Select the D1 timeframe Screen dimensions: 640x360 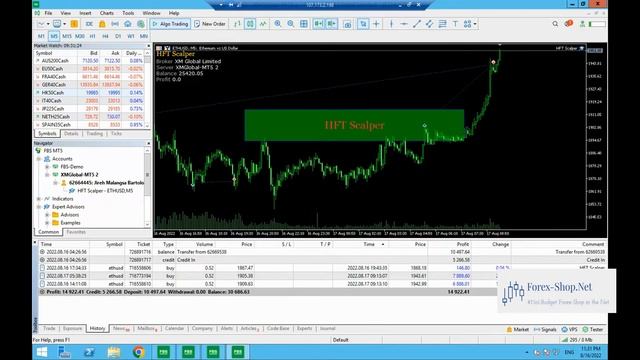(x=118, y=36)
